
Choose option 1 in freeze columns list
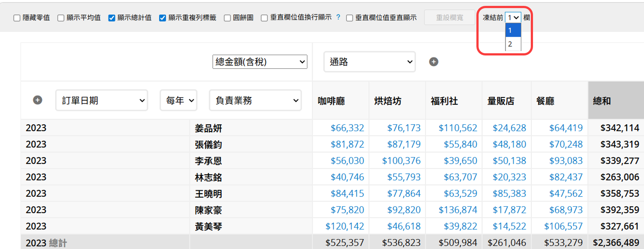pos(513,30)
